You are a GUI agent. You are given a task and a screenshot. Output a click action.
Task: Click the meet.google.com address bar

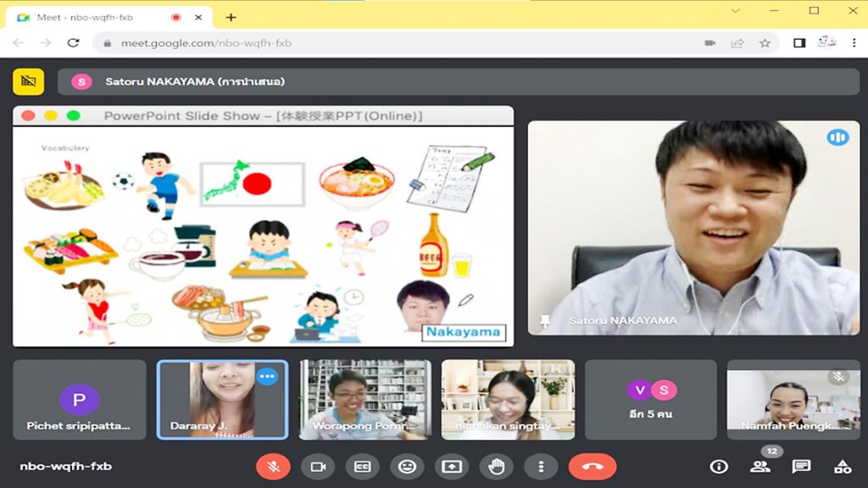tap(381, 43)
